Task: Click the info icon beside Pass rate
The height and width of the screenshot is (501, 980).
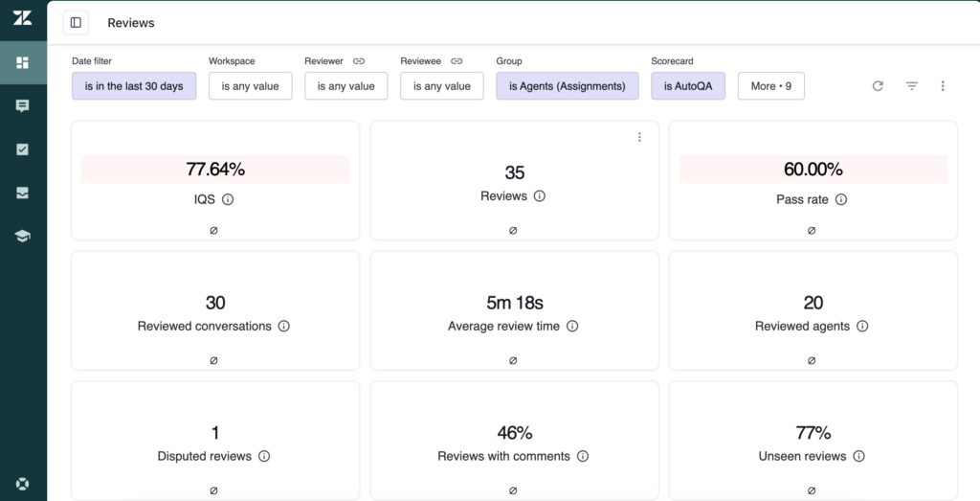Action: (841, 199)
